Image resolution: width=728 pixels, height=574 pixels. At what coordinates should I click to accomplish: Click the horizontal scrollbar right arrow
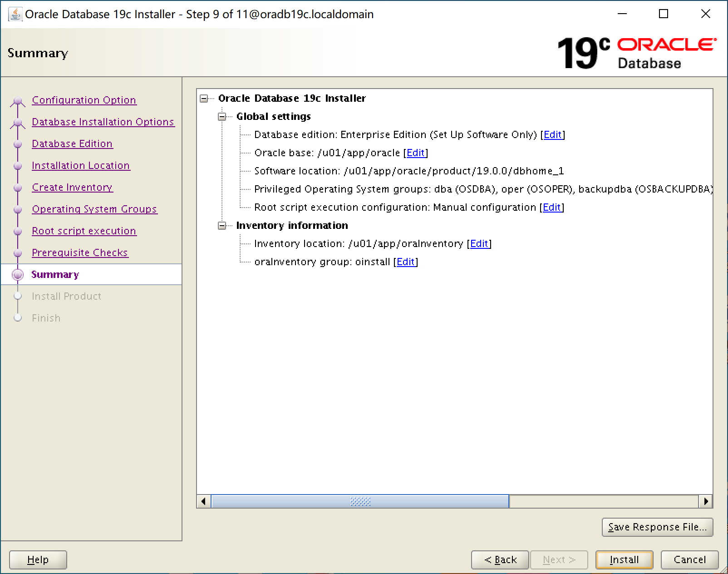tap(706, 501)
